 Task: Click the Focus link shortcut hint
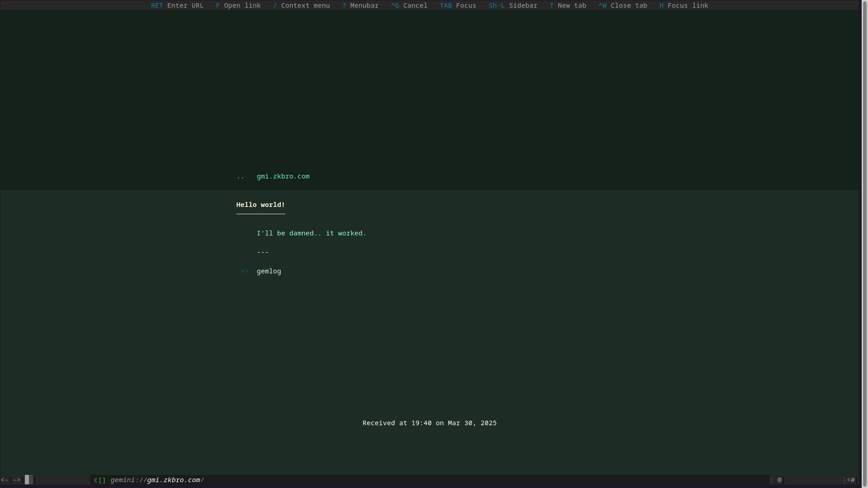click(x=684, y=5)
